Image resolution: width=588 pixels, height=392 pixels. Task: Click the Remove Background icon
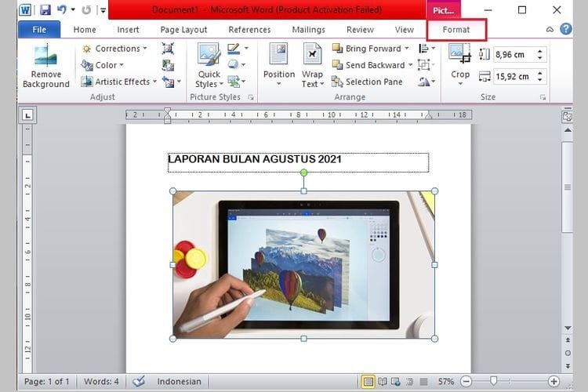(45, 56)
